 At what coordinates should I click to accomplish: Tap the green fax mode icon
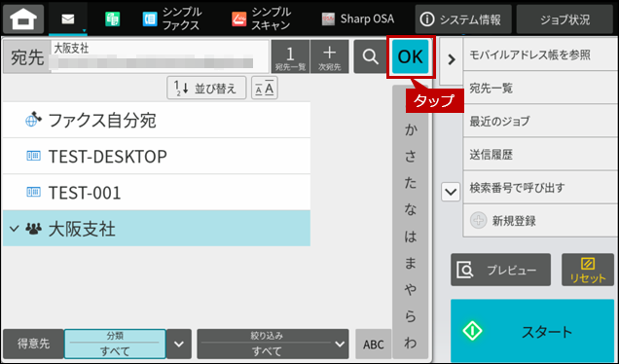tap(113, 18)
